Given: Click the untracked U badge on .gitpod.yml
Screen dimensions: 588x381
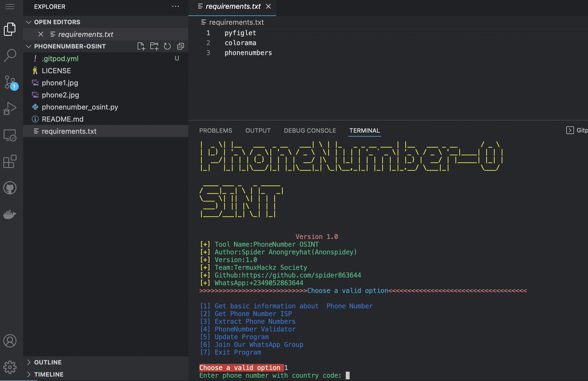Looking at the screenshot, I should click(x=177, y=59).
